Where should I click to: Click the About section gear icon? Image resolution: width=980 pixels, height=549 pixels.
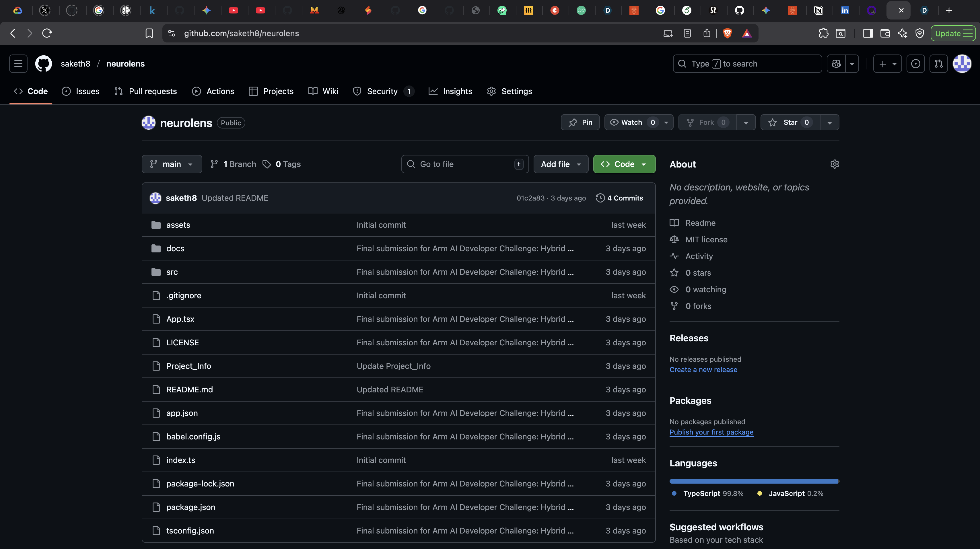[x=834, y=164]
